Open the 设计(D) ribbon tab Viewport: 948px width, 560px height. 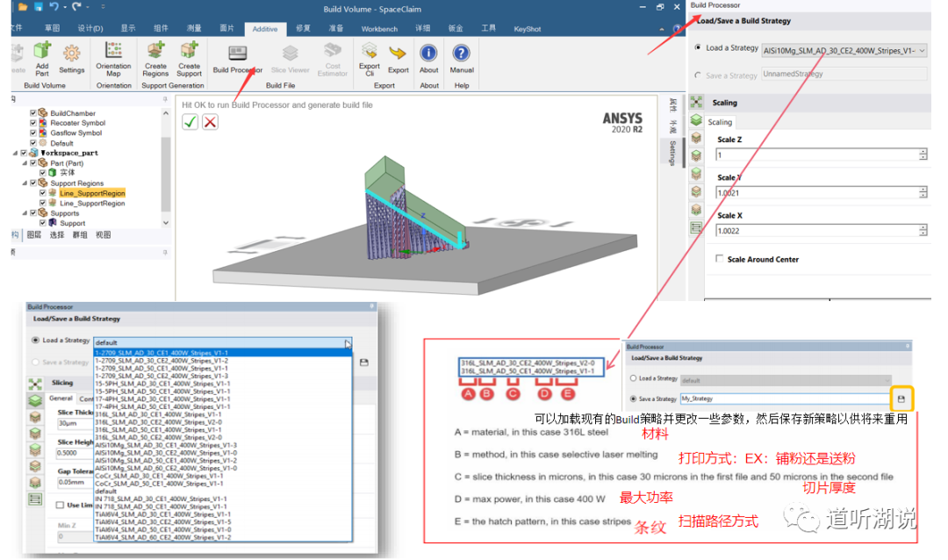pos(90,28)
